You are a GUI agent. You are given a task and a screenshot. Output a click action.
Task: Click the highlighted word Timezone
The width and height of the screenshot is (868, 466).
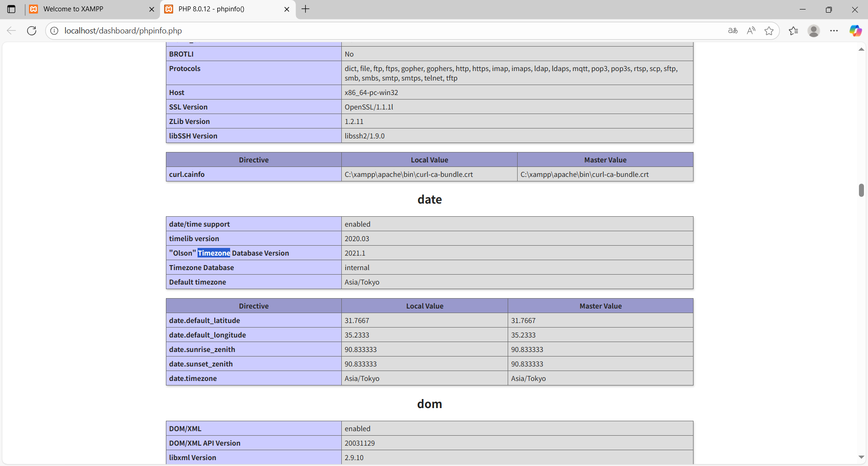213,253
